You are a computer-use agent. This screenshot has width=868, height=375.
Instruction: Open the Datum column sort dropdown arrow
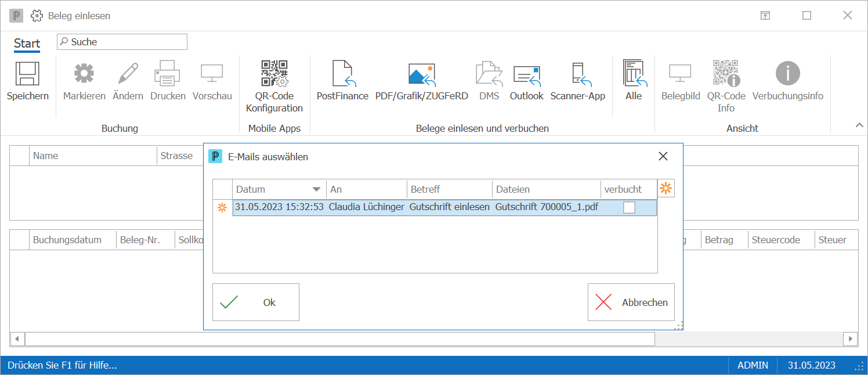point(316,189)
